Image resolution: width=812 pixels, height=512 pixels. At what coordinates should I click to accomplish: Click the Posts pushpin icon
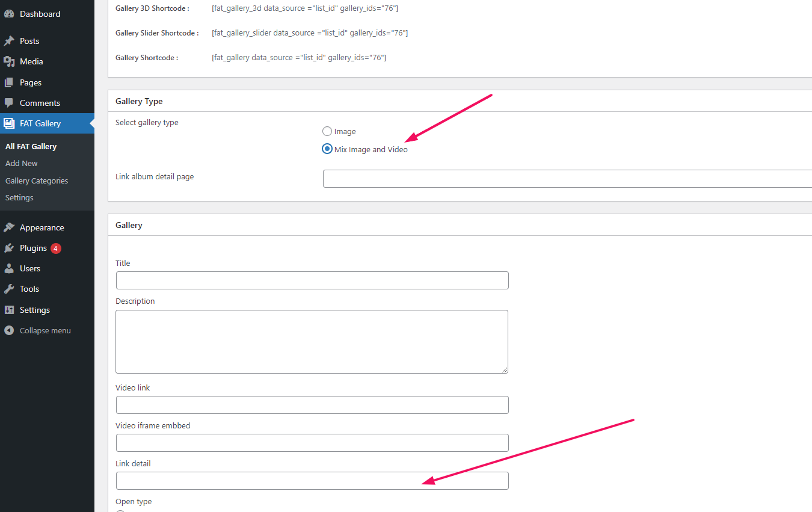pos(9,41)
